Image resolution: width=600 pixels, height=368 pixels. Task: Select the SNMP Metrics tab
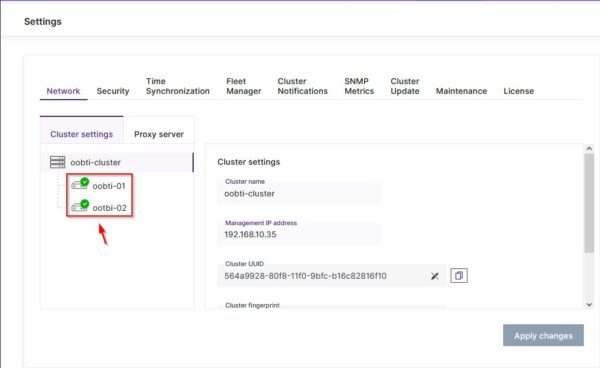[359, 86]
